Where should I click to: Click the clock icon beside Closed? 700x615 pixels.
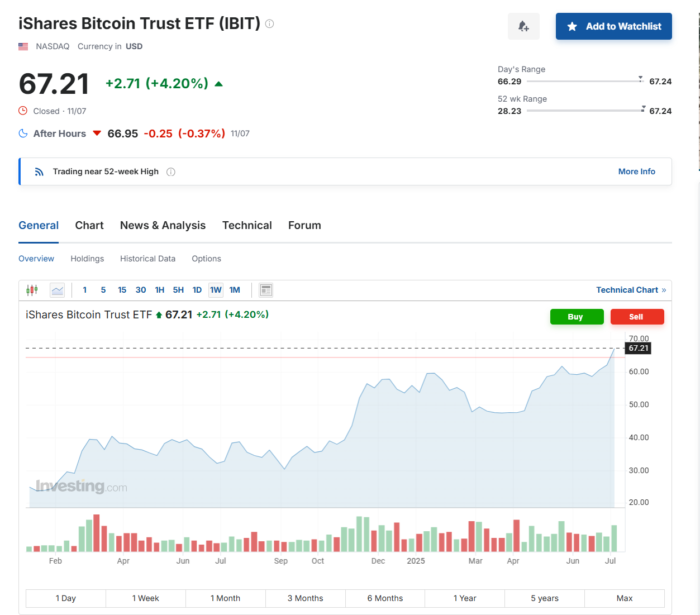click(x=23, y=111)
